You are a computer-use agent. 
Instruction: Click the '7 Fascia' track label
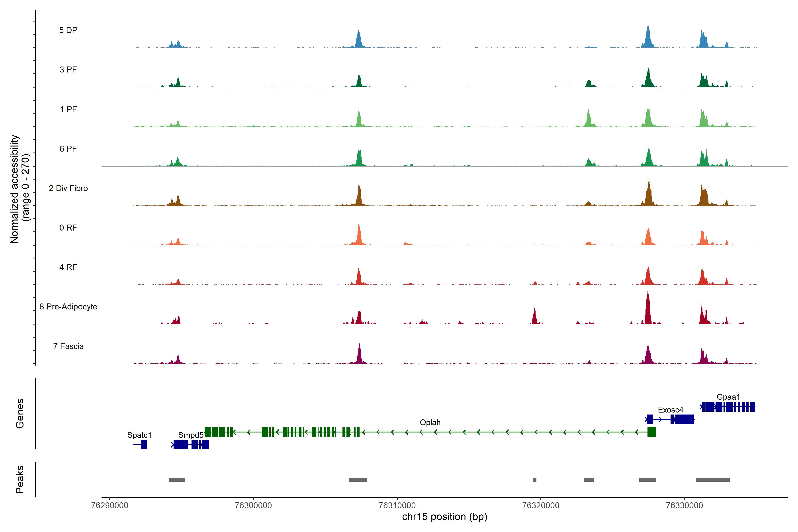point(68,346)
